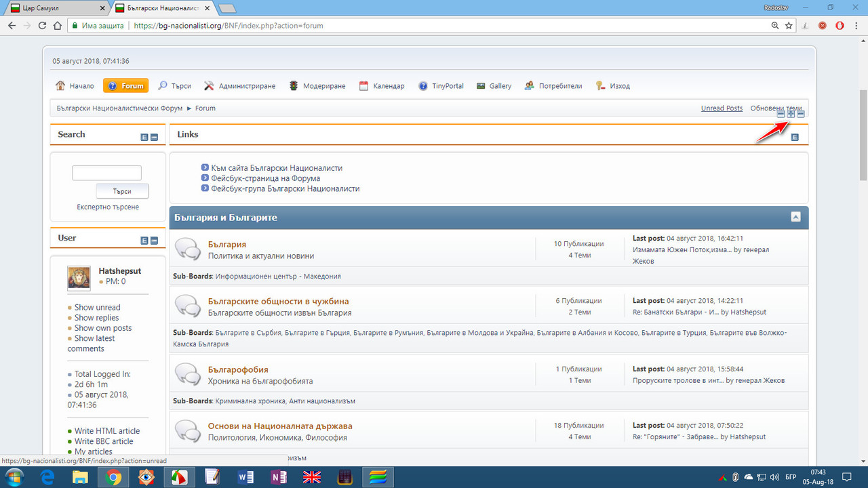Open the Потребители members menu
Image resolution: width=868 pixels, height=488 pixels.
(x=553, y=86)
